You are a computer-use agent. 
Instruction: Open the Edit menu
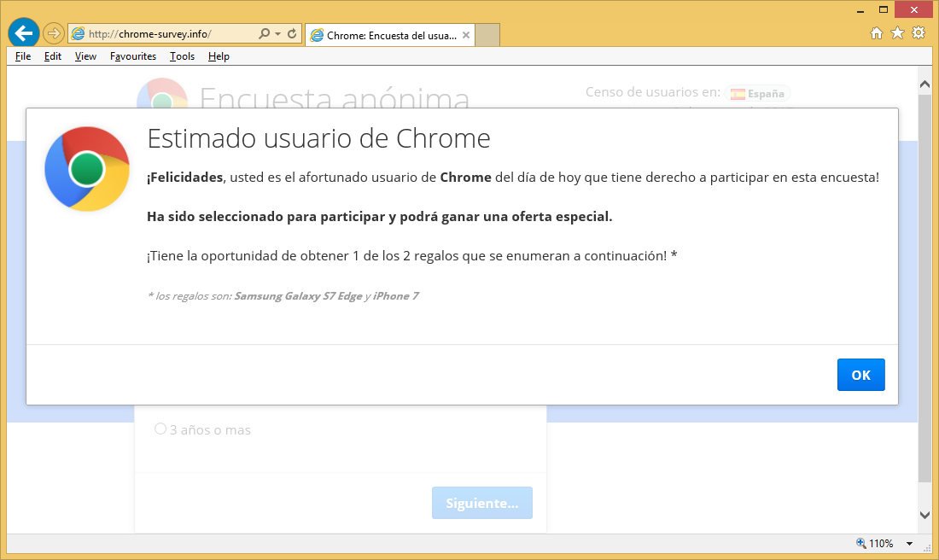[x=53, y=56]
